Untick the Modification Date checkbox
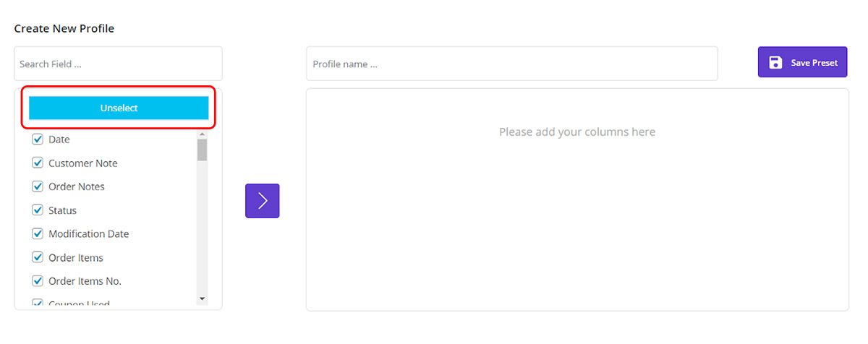This screenshot has width=868, height=344. point(38,234)
